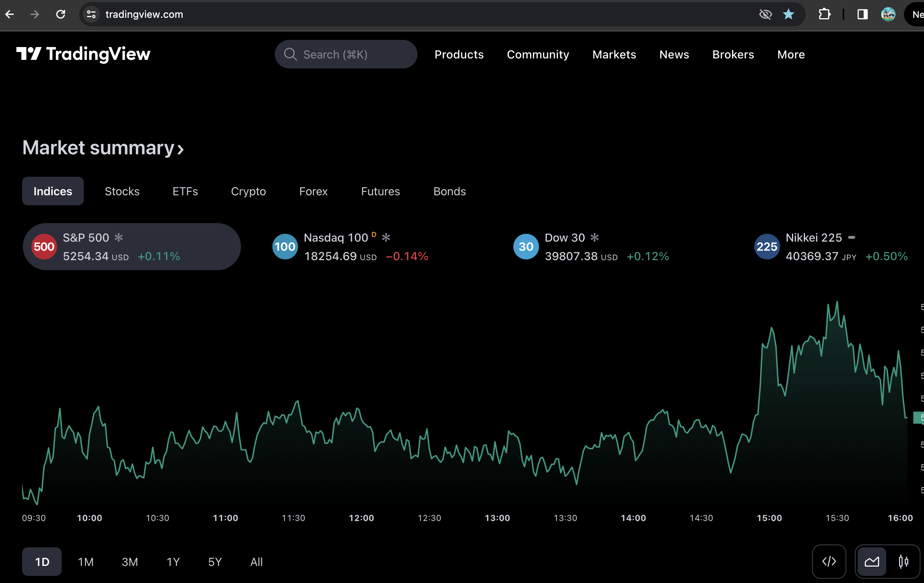Click the blue bookmark star
The image size is (924, 583).
(788, 15)
